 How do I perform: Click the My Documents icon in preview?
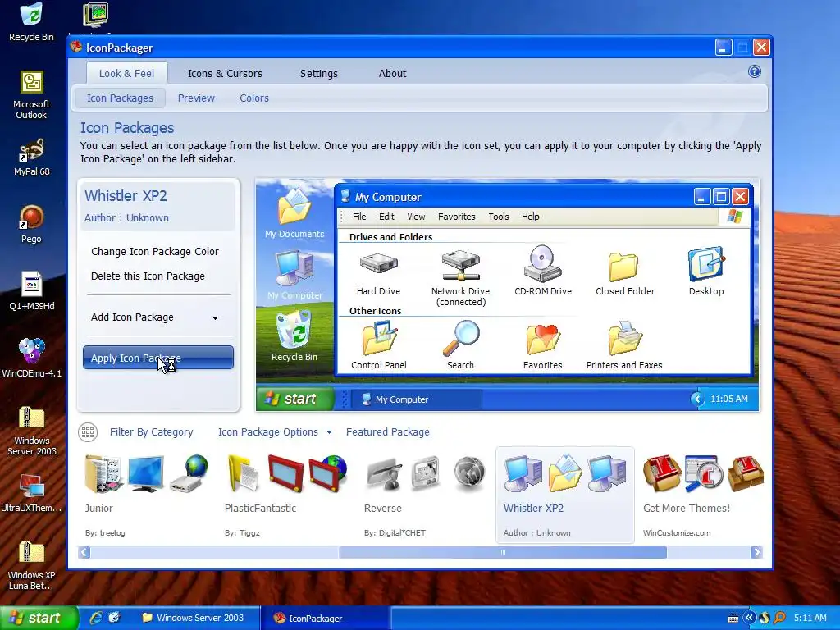(x=294, y=206)
